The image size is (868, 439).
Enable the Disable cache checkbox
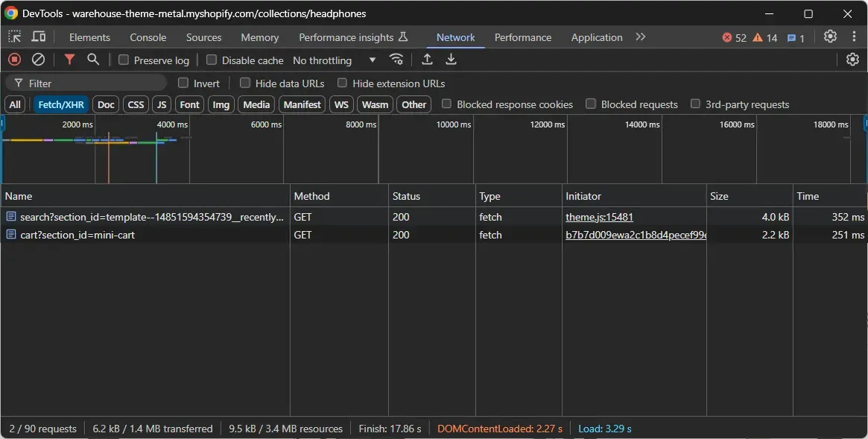click(210, 60)
